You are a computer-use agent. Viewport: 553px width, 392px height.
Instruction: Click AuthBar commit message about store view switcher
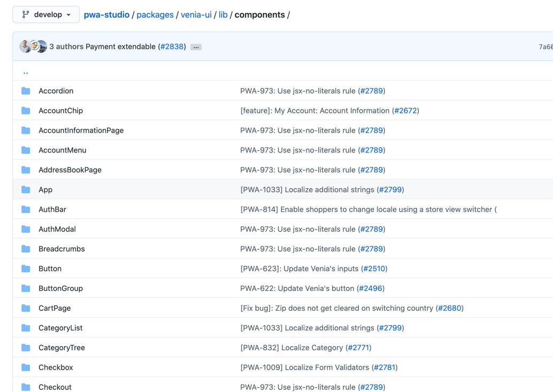point(368,210)
